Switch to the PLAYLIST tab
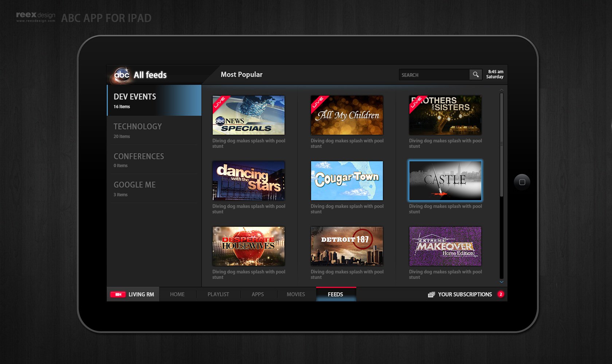Image resolution: width=612 pixels, height=364 pixels. [218, 294]
